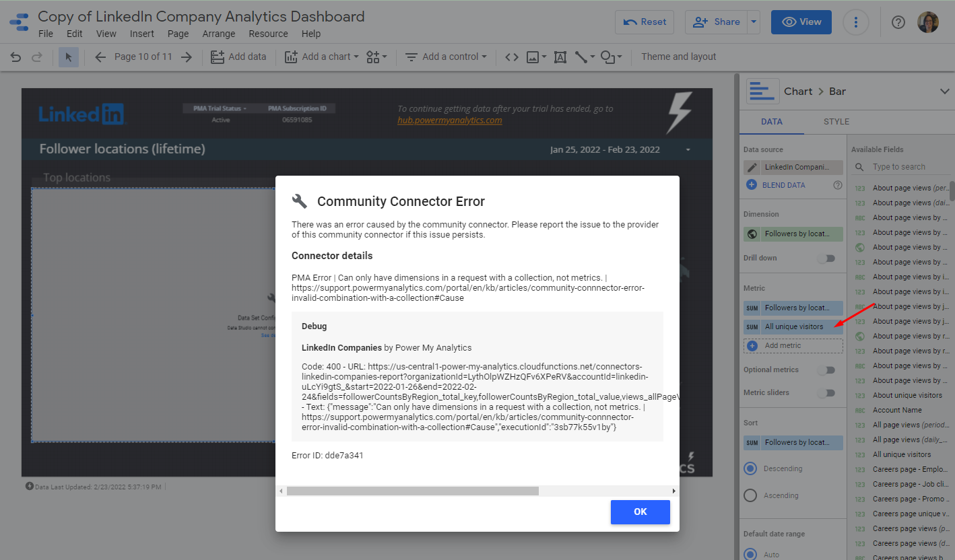Click the URL embed icon
The image size is (955, 560).
tap(511, 57)
